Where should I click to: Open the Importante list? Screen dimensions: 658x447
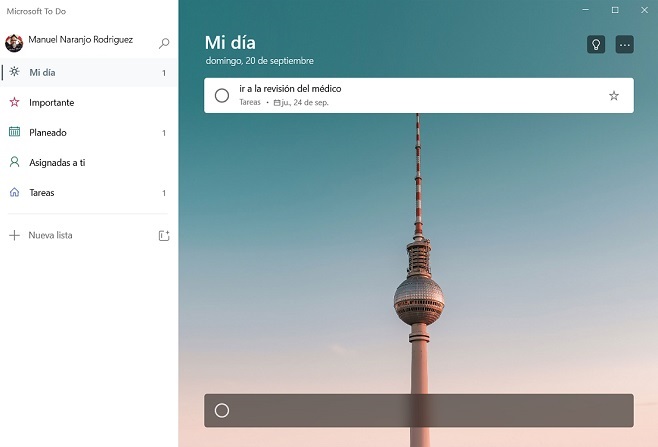(89, 102)
